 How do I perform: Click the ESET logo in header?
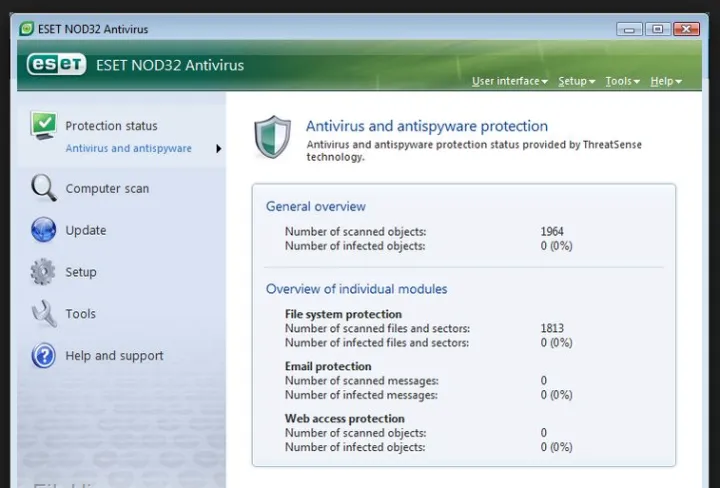point(56,66)
